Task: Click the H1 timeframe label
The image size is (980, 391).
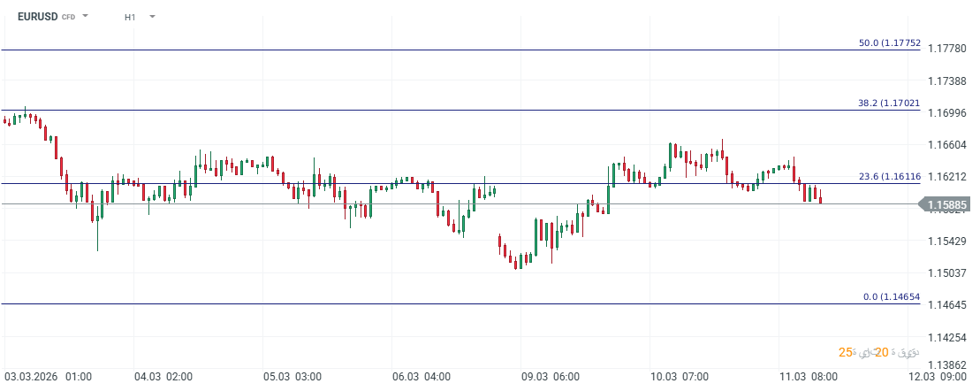Action: pyautogui.click(x=130, y=16)
